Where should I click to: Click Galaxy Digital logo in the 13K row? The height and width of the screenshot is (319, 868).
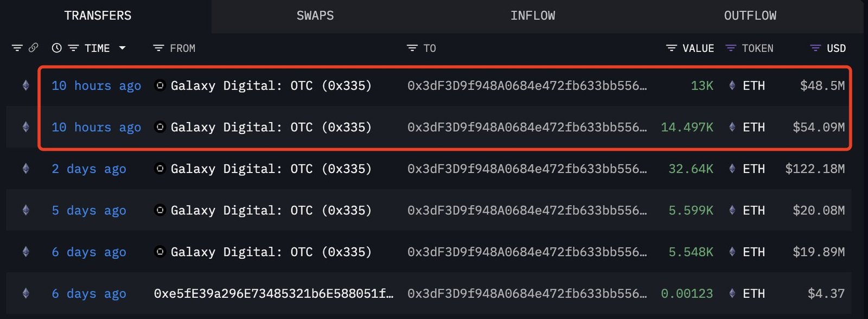159,85
